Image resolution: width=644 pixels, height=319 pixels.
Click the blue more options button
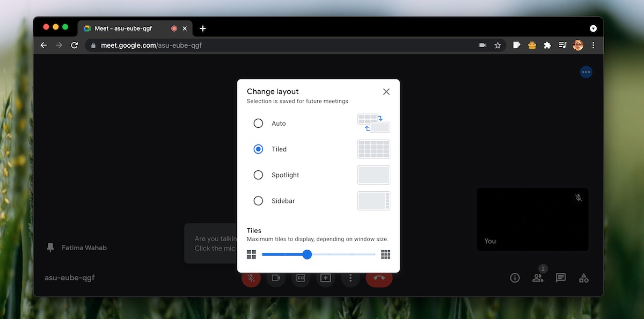pos(586,72)
